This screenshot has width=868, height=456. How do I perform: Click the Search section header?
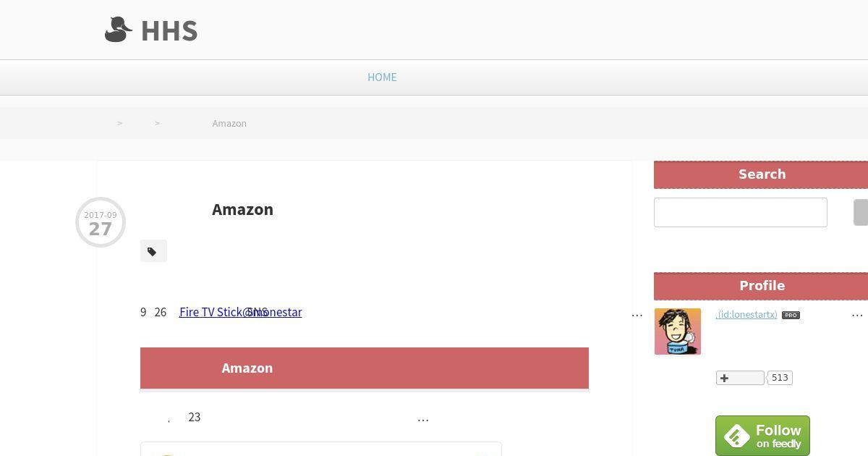coord(761,174)
